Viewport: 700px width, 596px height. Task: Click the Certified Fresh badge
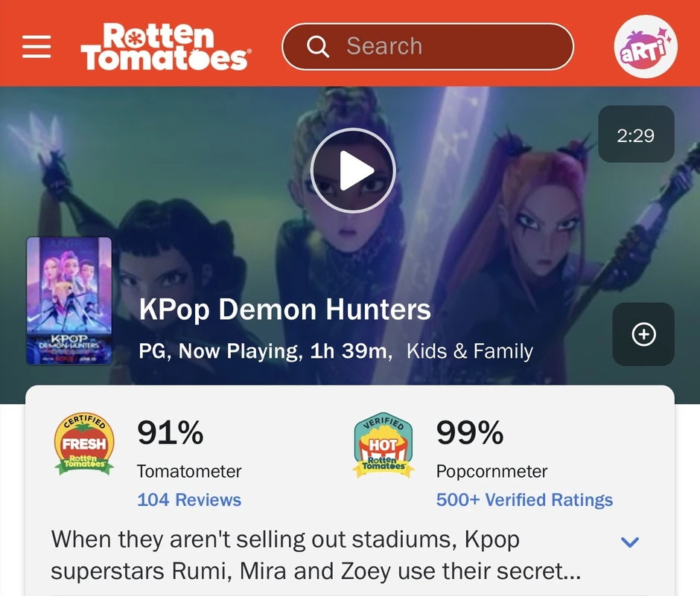[84, 444]
